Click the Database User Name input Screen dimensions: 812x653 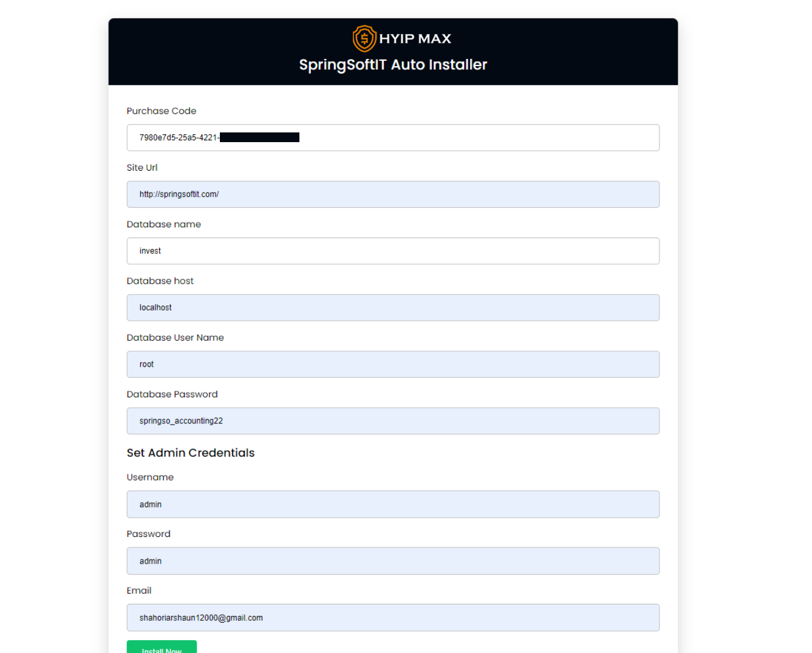coord(393,364)
